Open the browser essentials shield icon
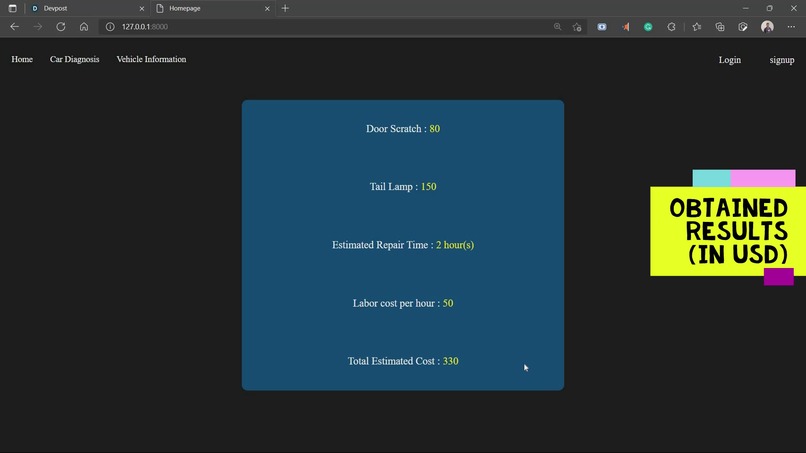Image resolution: width=806 pixels, height=453 pixels. click(743, 27)
